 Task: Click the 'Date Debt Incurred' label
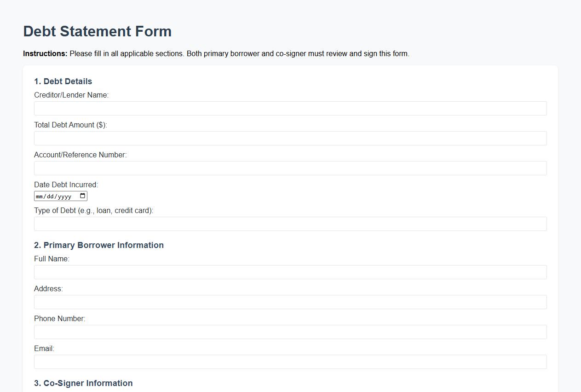66,184
